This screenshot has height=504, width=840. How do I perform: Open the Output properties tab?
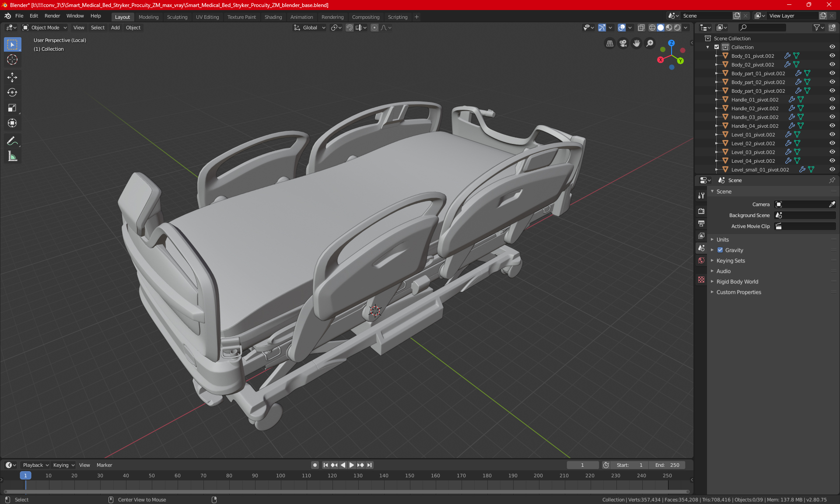pyautogui.click(x=701, y=223)
